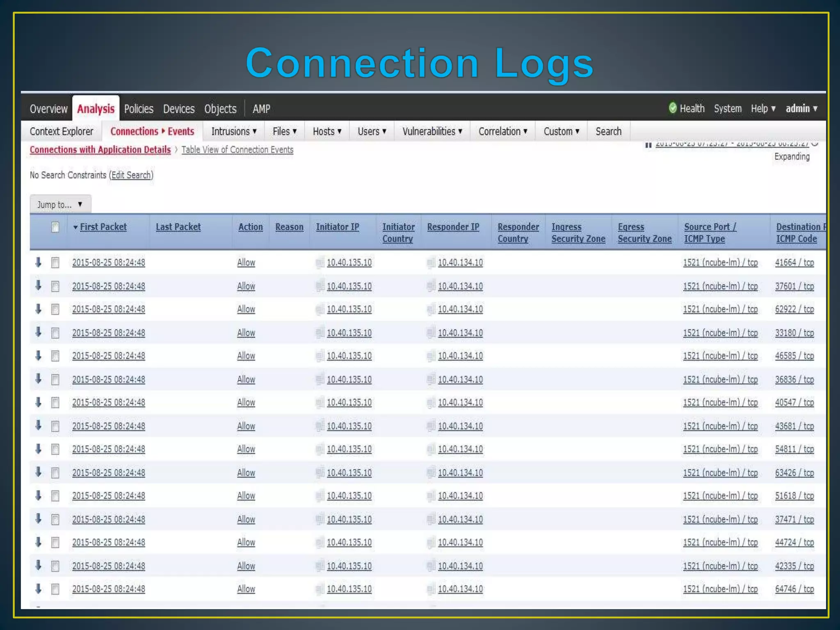Open Table View of Connection Events link

tap(237, 150)
